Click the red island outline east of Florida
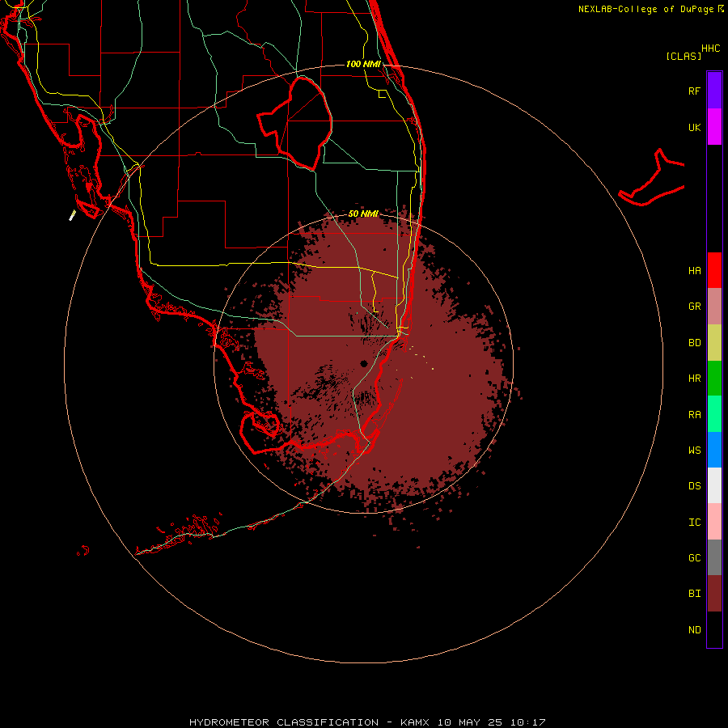The height and width of the screenshot is (728, 728). [651, 178]
